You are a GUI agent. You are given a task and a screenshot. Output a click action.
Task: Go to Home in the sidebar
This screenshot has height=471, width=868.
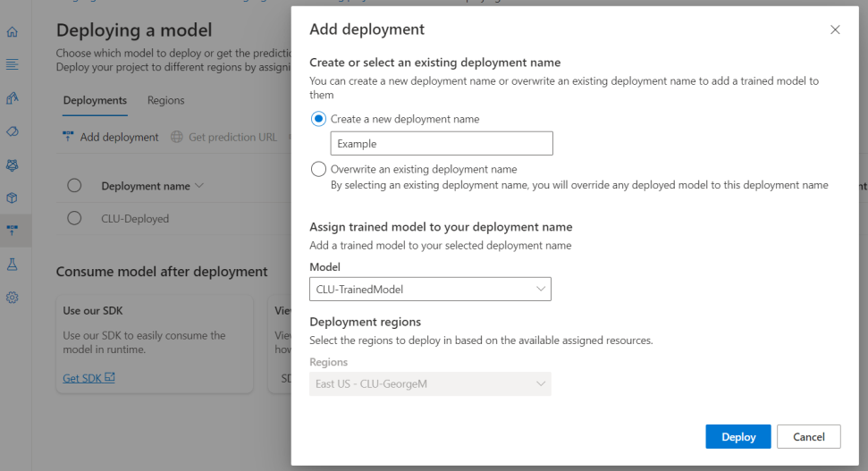coord(13,32)
